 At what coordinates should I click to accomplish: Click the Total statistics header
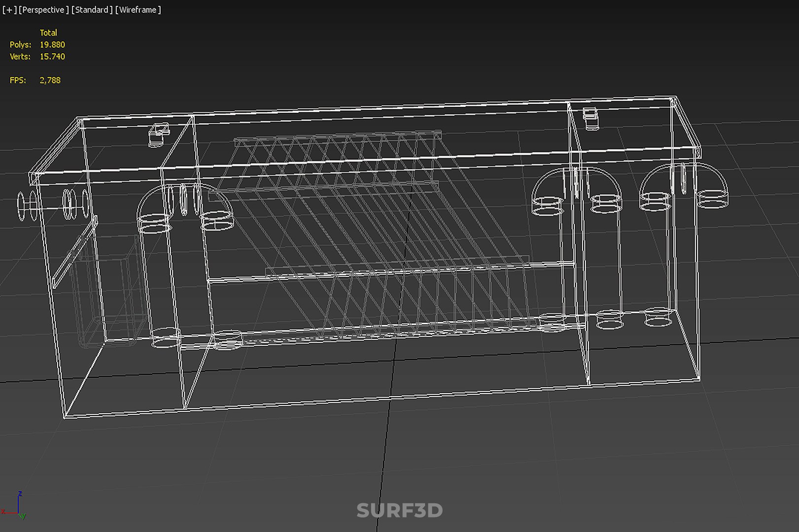click(x=48, y=33)
